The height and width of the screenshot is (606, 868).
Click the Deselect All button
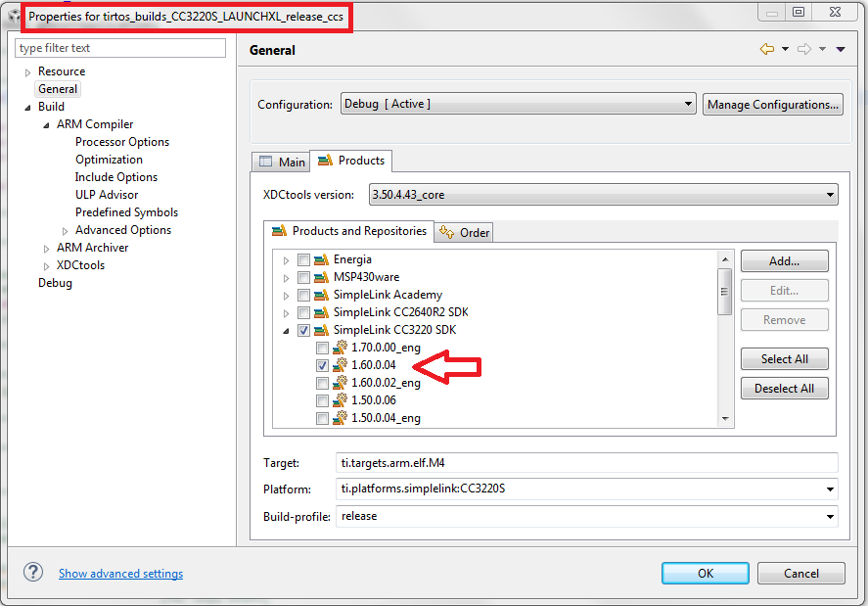(x=785, y=389)
